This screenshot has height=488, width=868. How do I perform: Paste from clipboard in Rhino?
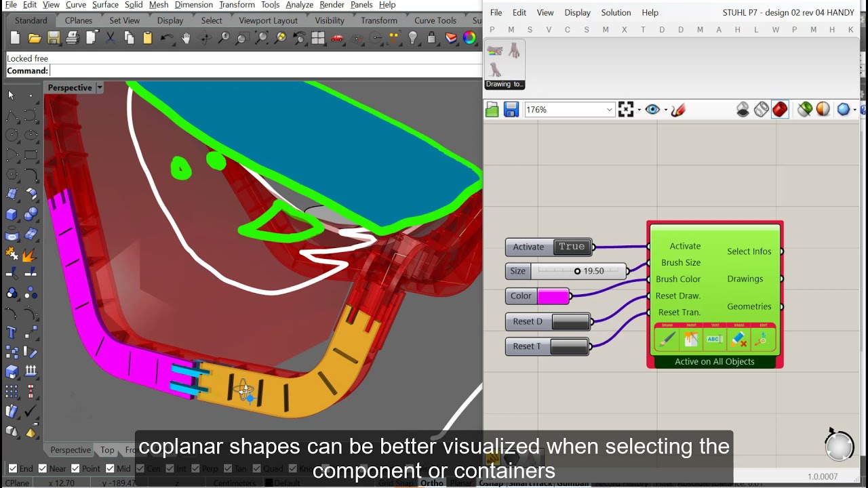pyautogui.click(x=148, y=38)
